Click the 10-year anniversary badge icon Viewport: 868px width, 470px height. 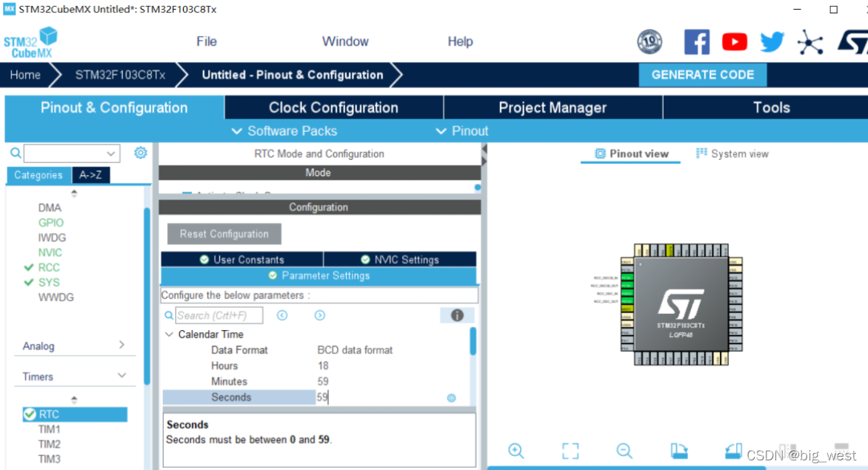coord(650,41)
